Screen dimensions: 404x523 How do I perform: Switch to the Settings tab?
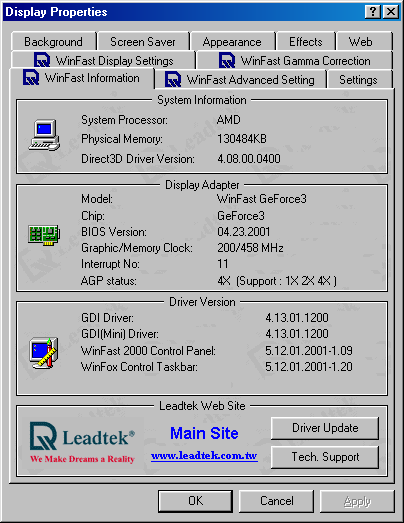click(358, 80)
